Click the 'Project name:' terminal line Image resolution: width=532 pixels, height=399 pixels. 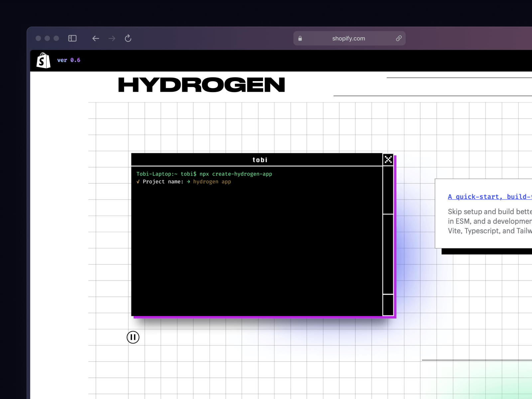184,182
